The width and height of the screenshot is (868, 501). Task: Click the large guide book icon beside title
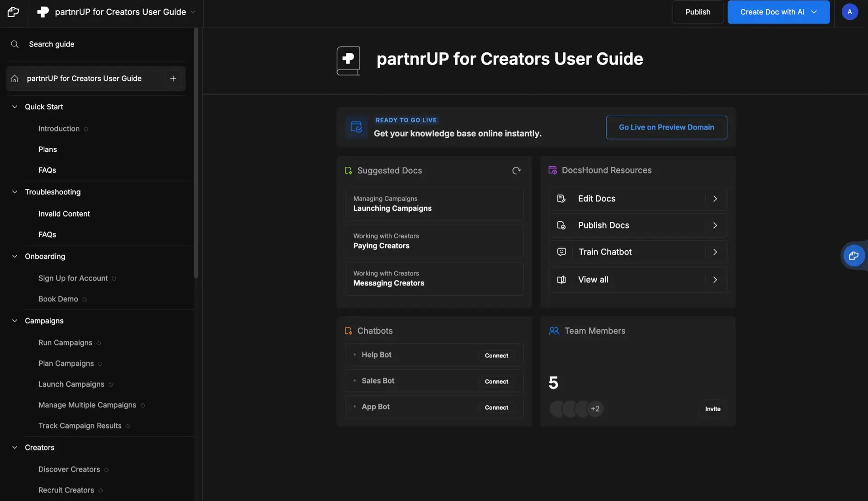tap(348, 61)
